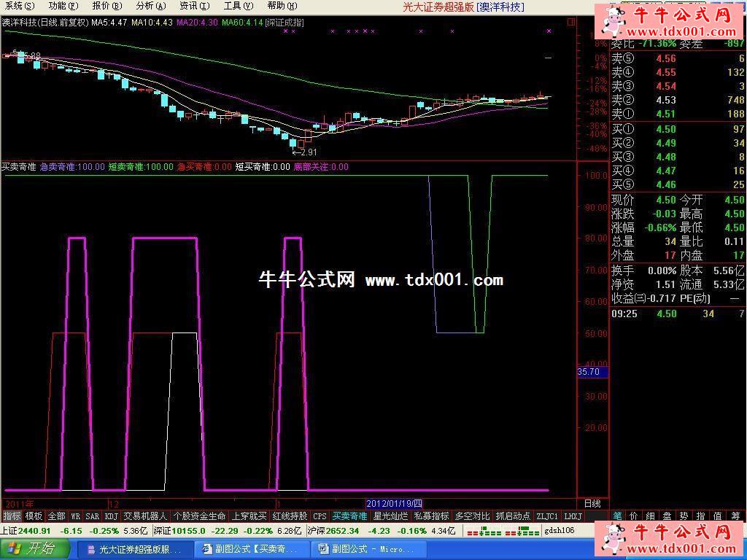The image size is (747, 560).
Task: Click the 上证 2440.91 index in the status bar
Action: click(26, 531)
